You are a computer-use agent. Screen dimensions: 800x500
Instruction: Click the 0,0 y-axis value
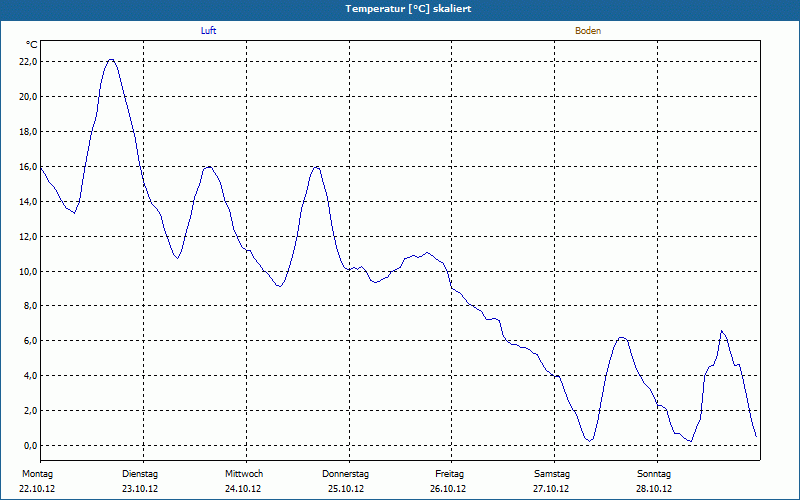click(x=30, y=445)
